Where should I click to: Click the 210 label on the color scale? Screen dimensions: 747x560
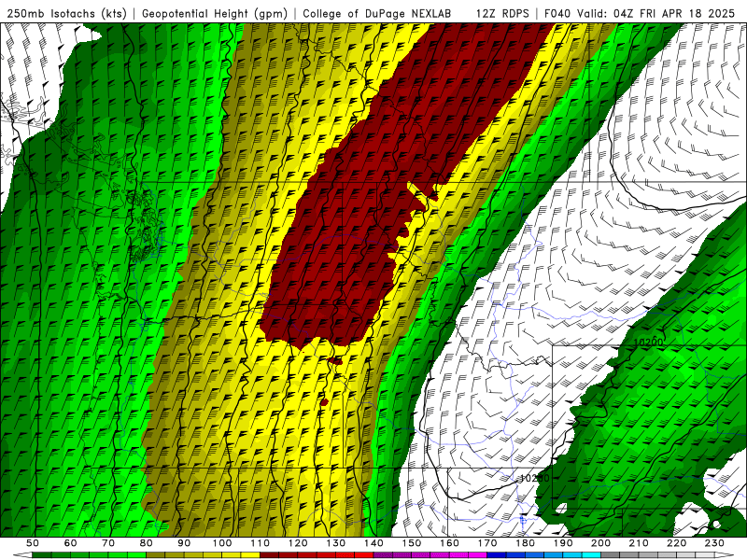(x=639, y=543)
